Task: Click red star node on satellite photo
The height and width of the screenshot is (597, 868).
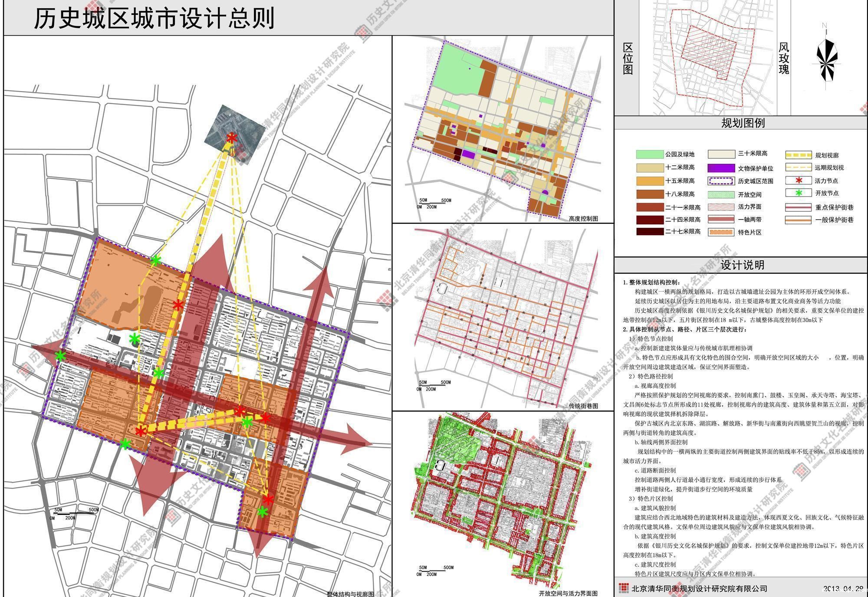Action: 231,138
